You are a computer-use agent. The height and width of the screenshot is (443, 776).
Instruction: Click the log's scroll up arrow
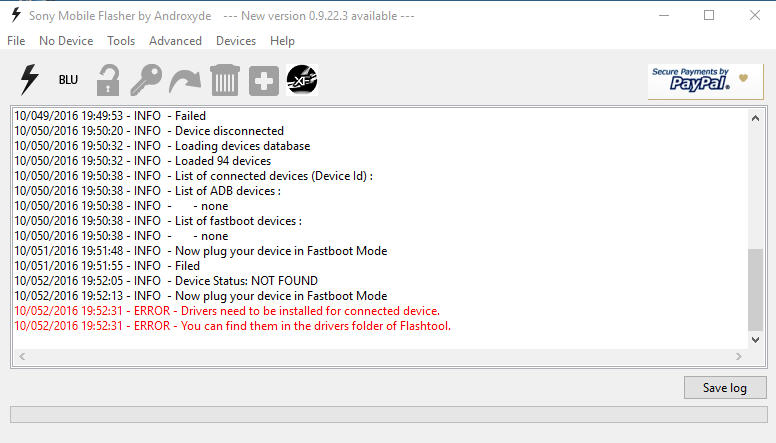755,118
